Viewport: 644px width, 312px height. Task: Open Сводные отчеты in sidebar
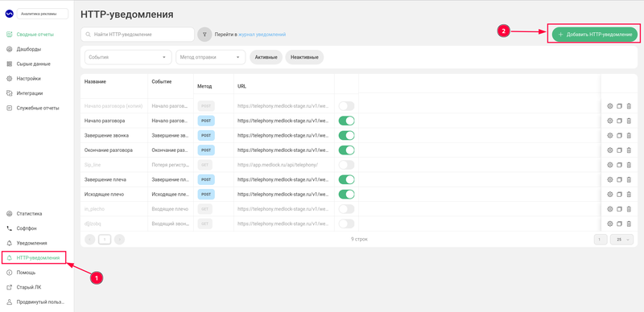point(35,35)
